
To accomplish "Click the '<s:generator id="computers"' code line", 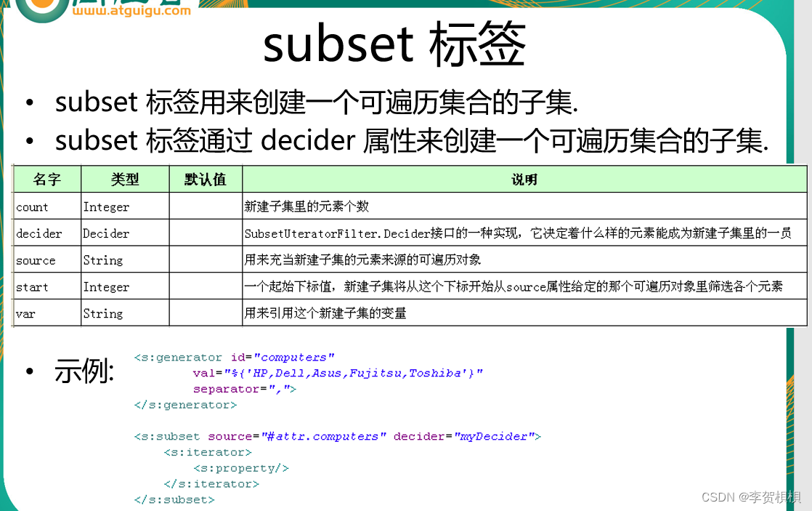I will 234,357.
